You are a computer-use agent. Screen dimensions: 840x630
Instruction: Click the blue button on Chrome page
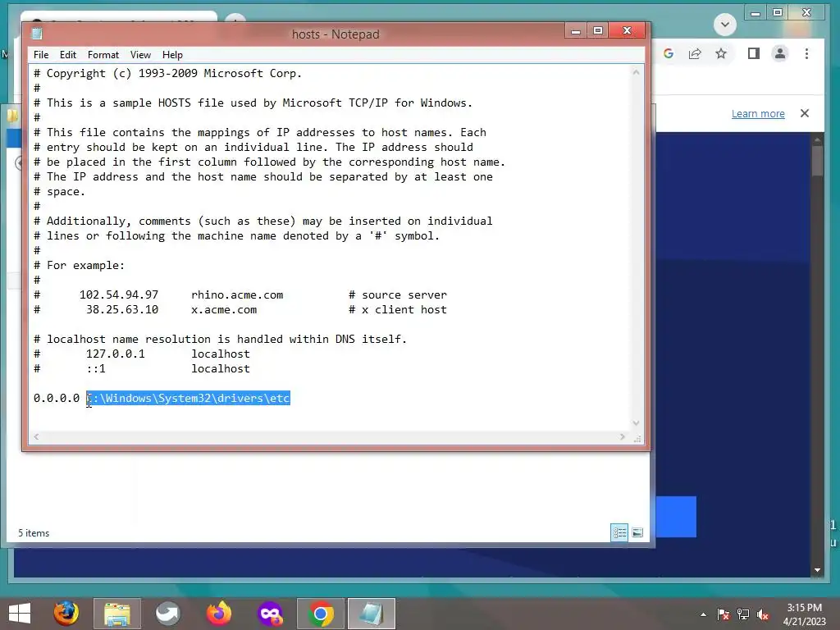[x=676, y=517]
